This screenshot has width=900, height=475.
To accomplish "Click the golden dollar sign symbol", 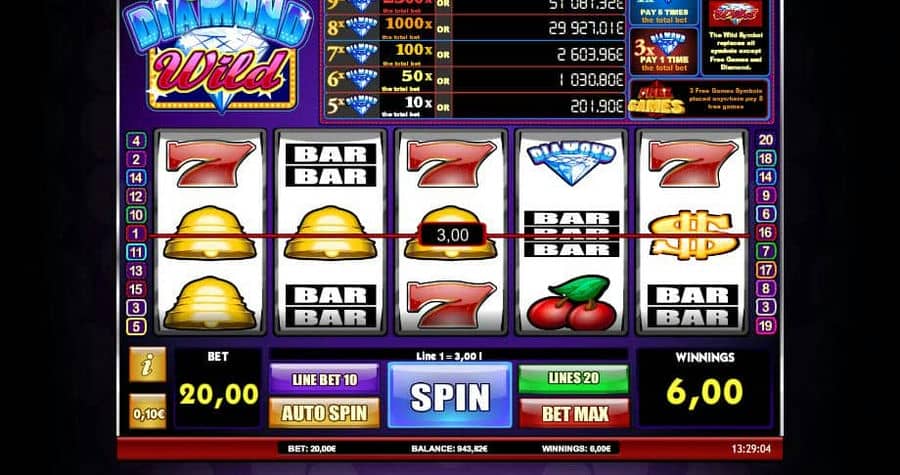I will click(693, 235).
